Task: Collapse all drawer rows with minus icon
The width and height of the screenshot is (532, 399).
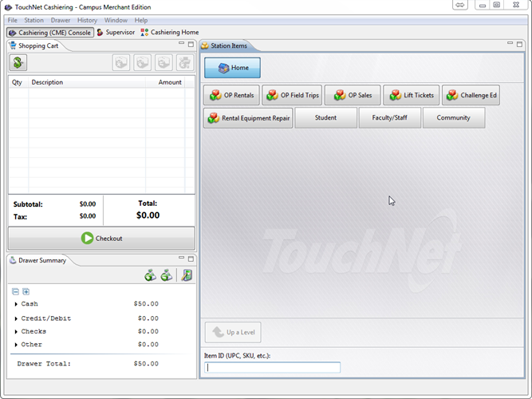Action: pyautogui.click(x=16, y=292)
